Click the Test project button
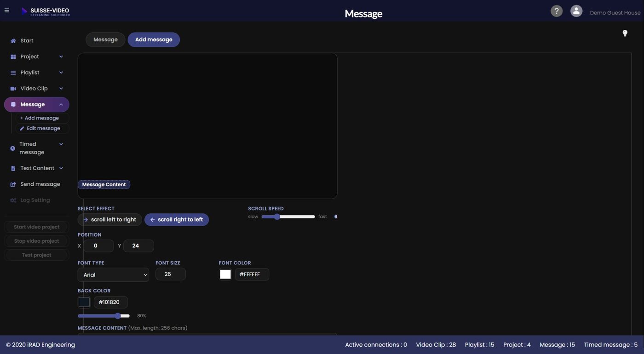 [x=36, y=255]
